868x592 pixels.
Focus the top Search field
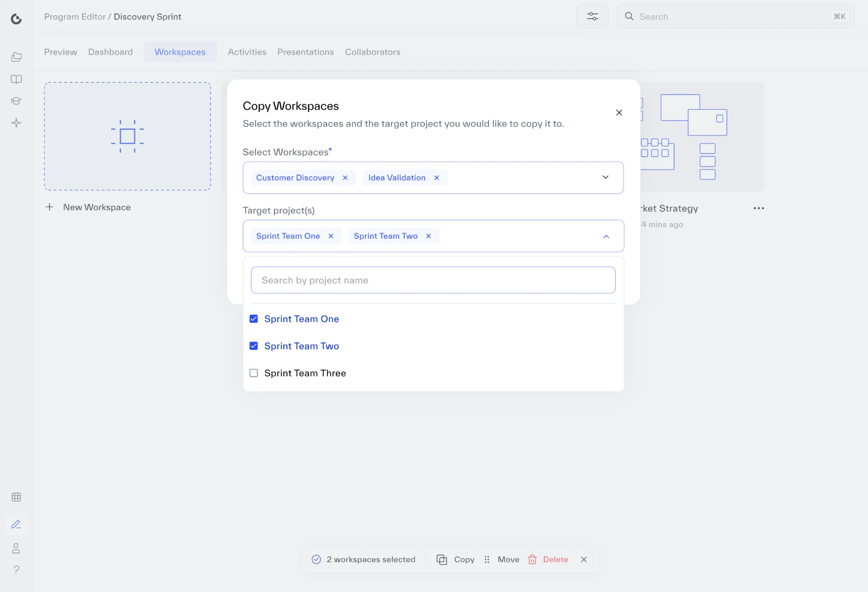[x=735, y=16]
